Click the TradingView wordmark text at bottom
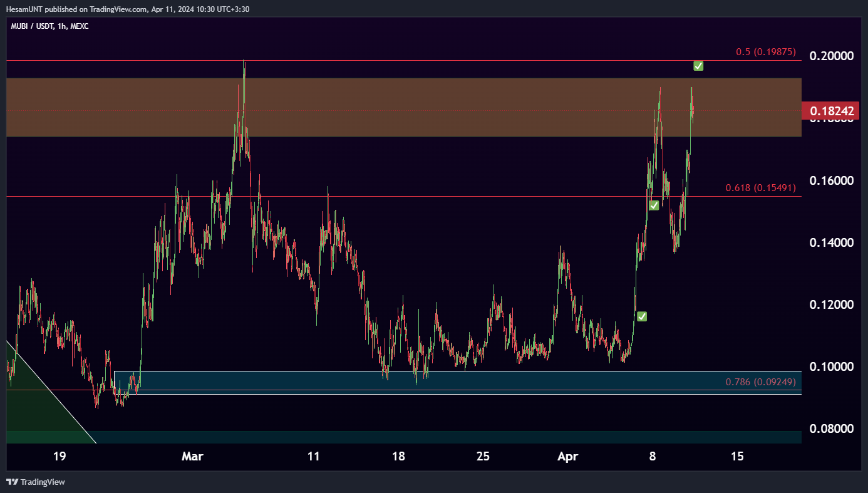This screenshot has height=493, width=868. tap(43, 482)
